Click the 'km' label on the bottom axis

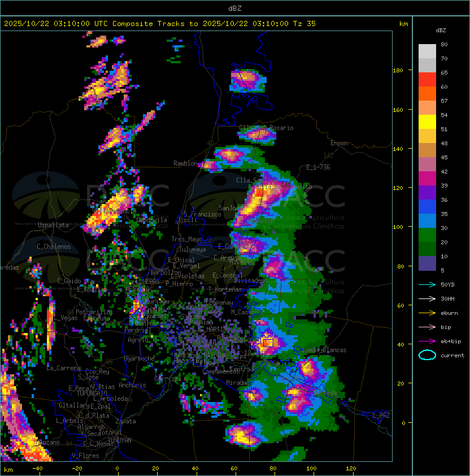coord(8,470)
